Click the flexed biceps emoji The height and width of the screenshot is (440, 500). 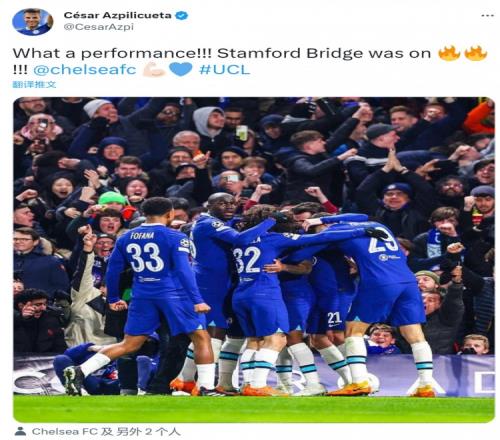pyautogui.click(x=154, y=69)
